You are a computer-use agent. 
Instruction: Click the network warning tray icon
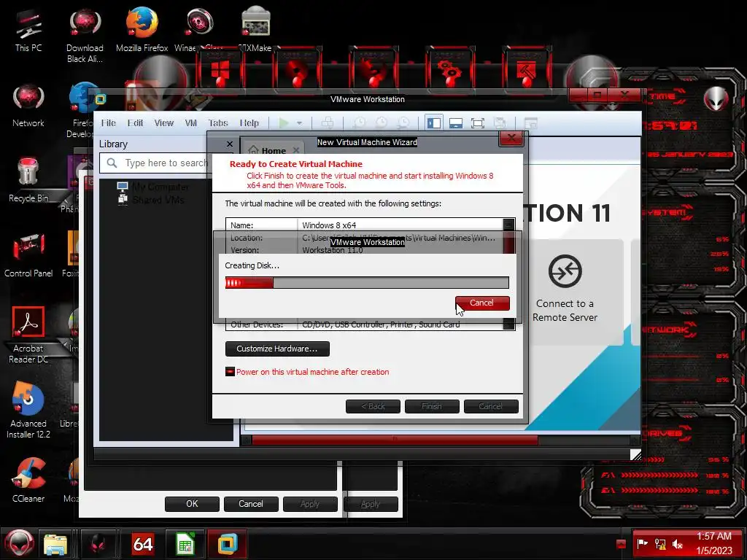pyautogui.click(x=659, y=544)
